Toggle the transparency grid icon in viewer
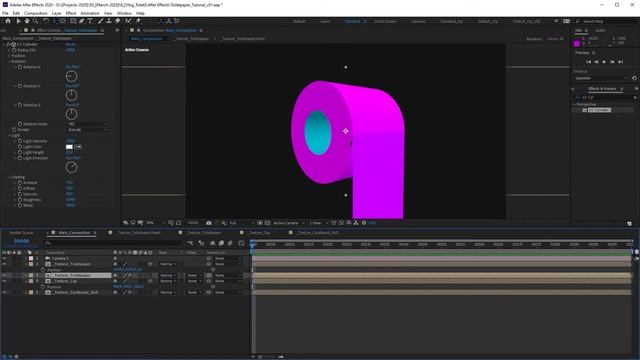This screenshot has height=360, width=640. click(x=267, y=223)
